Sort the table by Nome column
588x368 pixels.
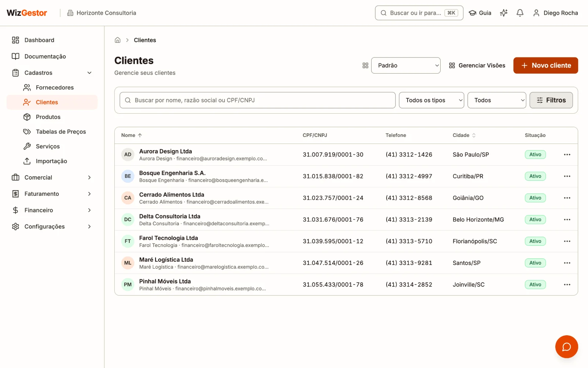(132, 135)
